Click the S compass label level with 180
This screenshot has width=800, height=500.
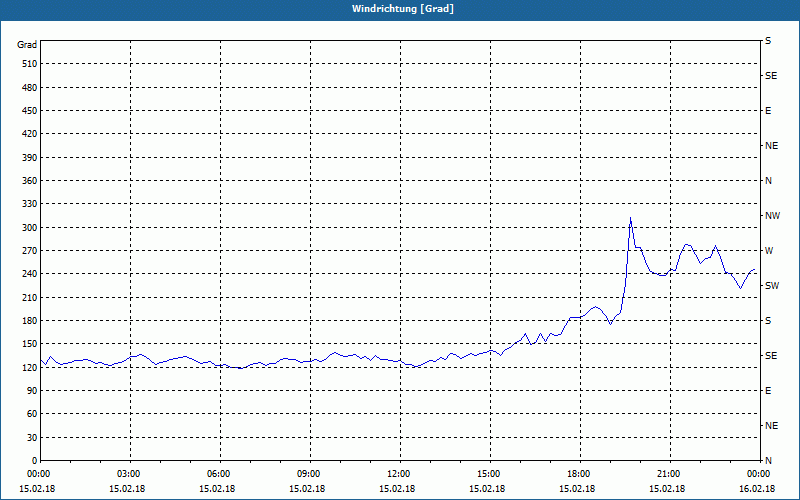click(768, 321)
